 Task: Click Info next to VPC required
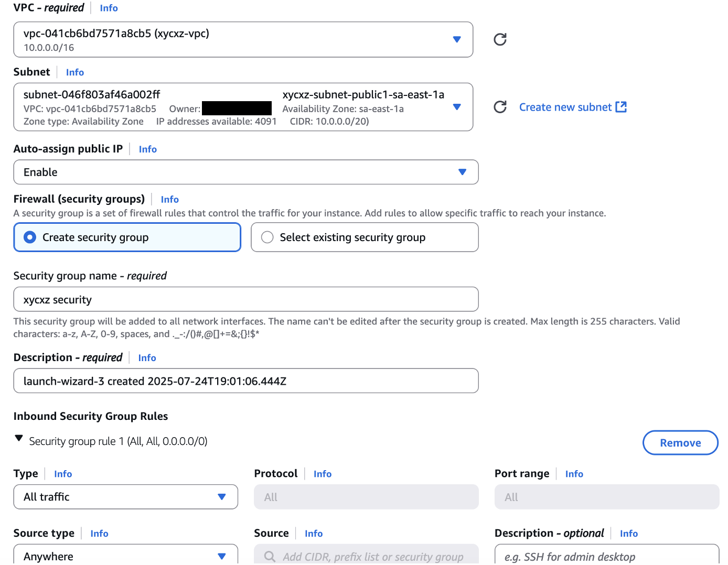(x=108, y=7)
